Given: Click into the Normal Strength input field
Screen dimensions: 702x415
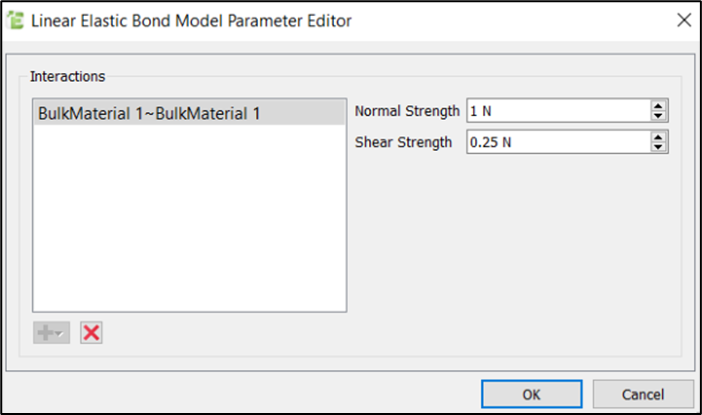Looking at the screenshot, I should click(x=556, y=112).
